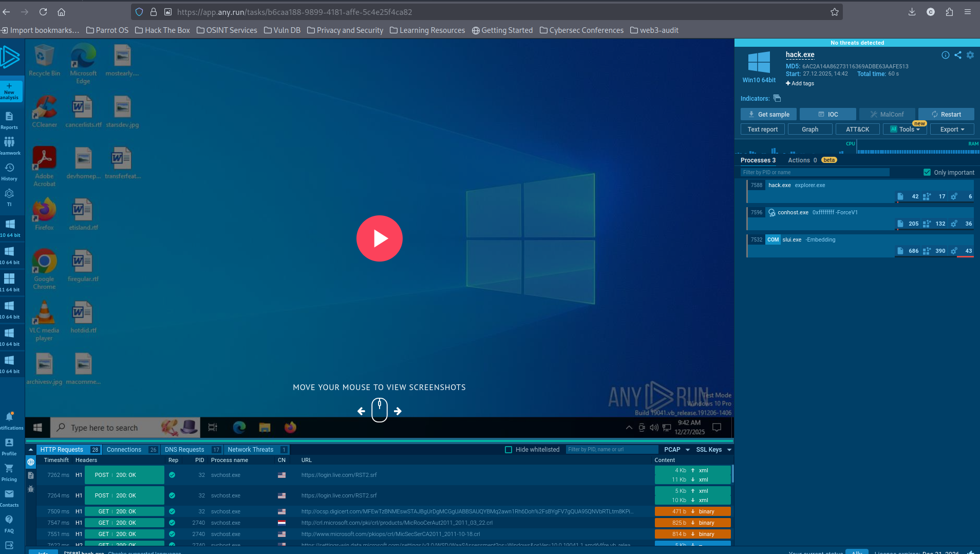Open the Reports sidebar icon
The image size is (980, 554).
pyautogui.click(x=9, y=120)
